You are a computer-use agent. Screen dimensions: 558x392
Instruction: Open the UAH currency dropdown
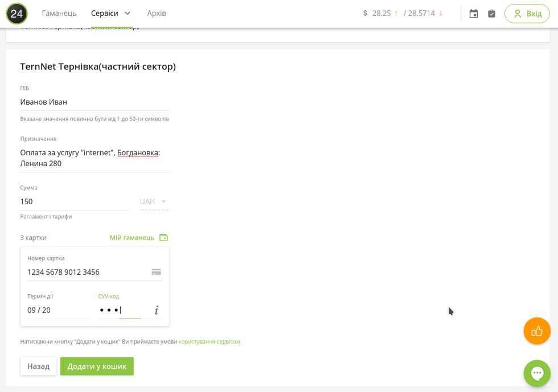[154, 202]
